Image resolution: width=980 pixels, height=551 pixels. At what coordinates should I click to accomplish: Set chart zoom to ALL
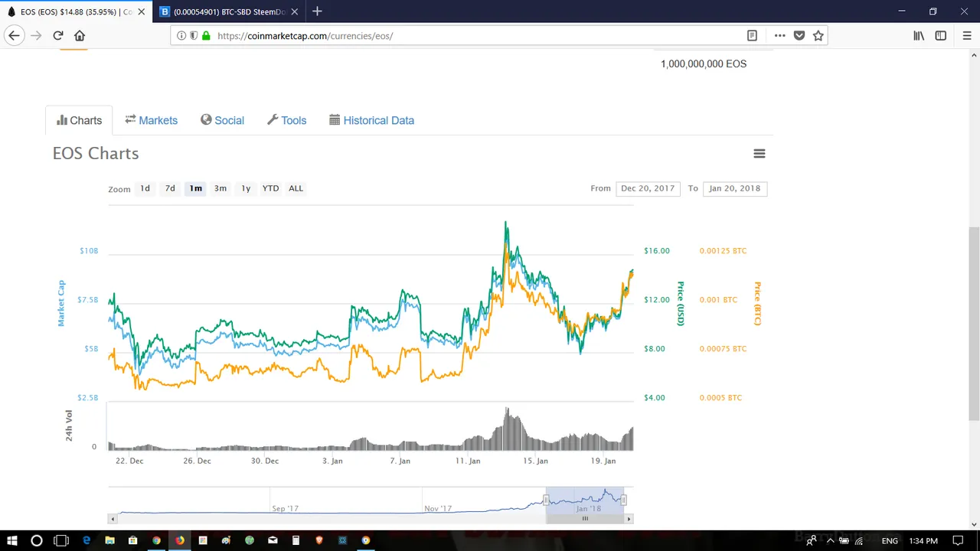pyautogui.click(x=296, y=188)
